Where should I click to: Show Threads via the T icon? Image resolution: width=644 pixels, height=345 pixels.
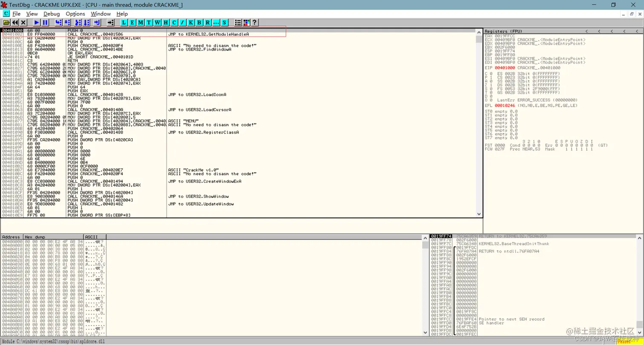pyautogui.click(x=149, y=23)
